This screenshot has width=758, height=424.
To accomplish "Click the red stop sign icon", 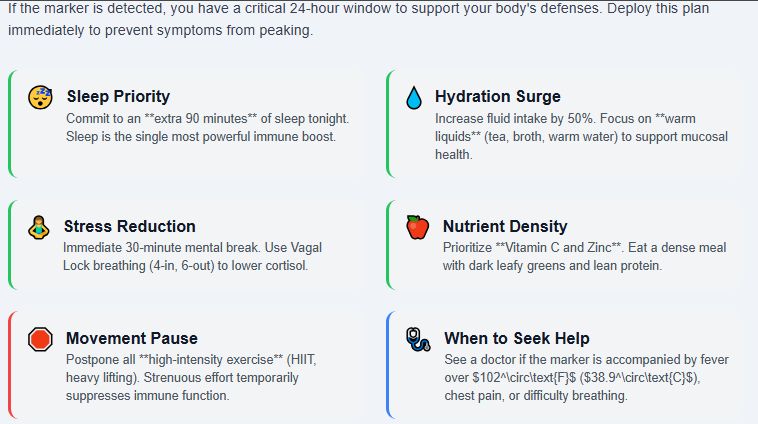I will [x=40, y=339].
